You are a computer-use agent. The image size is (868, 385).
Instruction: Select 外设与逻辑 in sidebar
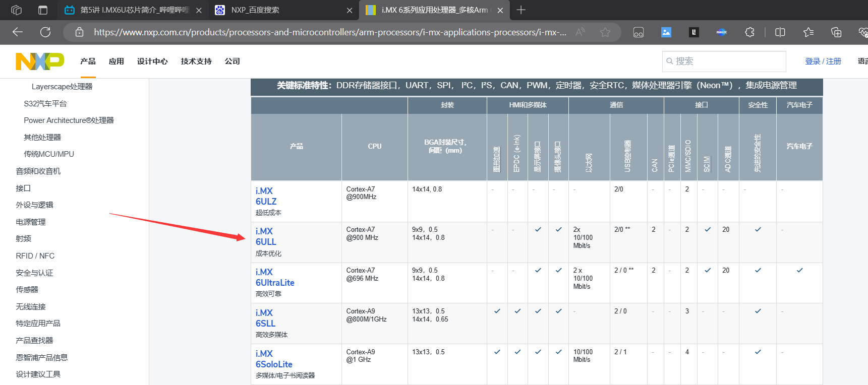34,205
